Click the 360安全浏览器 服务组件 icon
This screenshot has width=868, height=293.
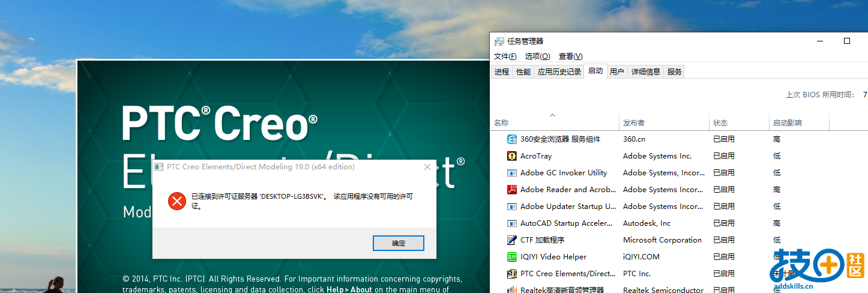[512, 139]
